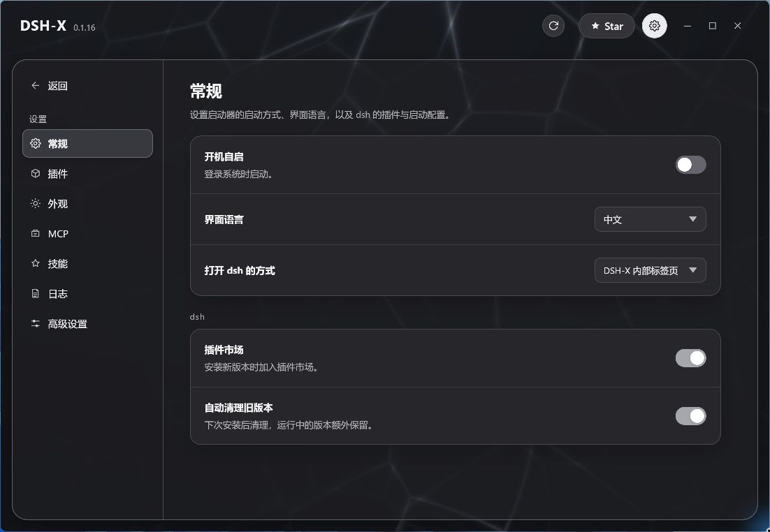Click the 打开 dsh 的方式 label
Screen dimensions: 770x532
(240, 270)
